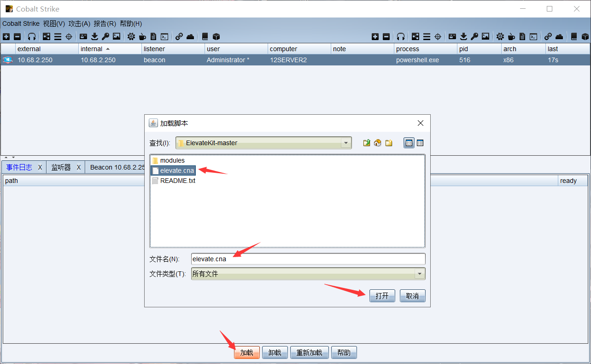Switch to Pivot Graph view, left toolbar set
This screenshot has width=591, height=364.
coord(47,36)
